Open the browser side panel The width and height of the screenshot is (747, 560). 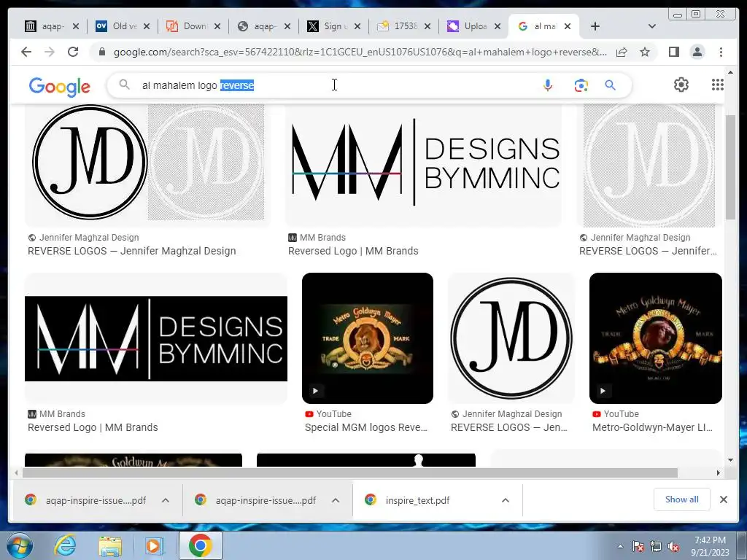click(673, 52)
